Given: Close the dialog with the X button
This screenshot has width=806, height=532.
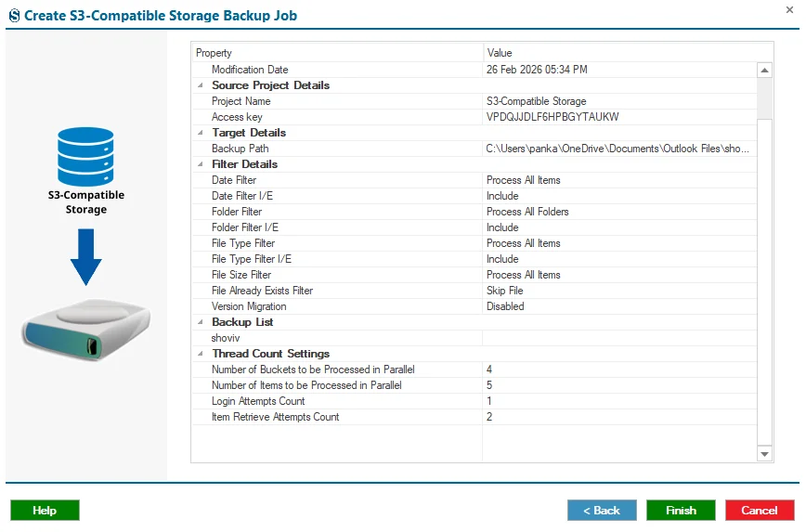Looking at the screenshot, I should (x=789, y=10).
